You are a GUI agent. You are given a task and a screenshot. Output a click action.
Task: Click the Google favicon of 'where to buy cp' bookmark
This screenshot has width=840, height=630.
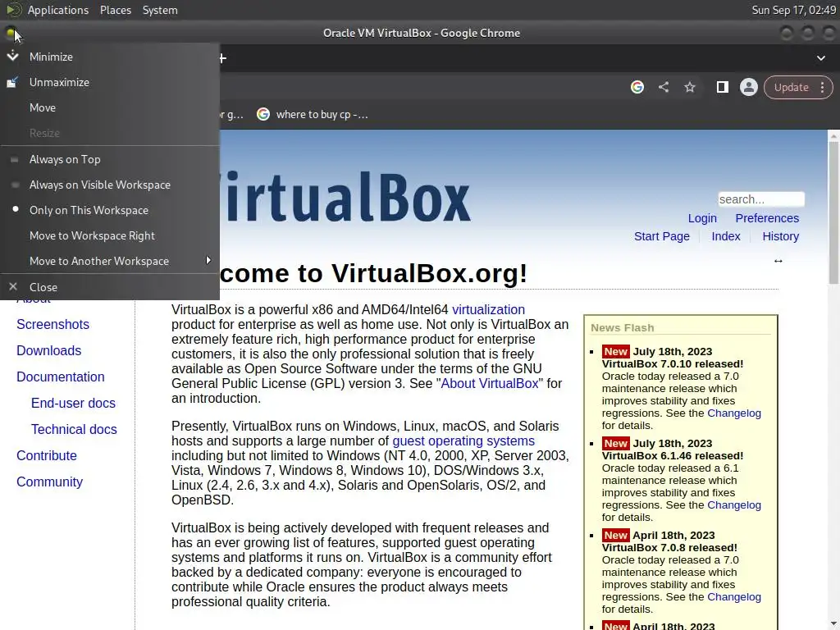pyautogui.click(x=263, y=114)
